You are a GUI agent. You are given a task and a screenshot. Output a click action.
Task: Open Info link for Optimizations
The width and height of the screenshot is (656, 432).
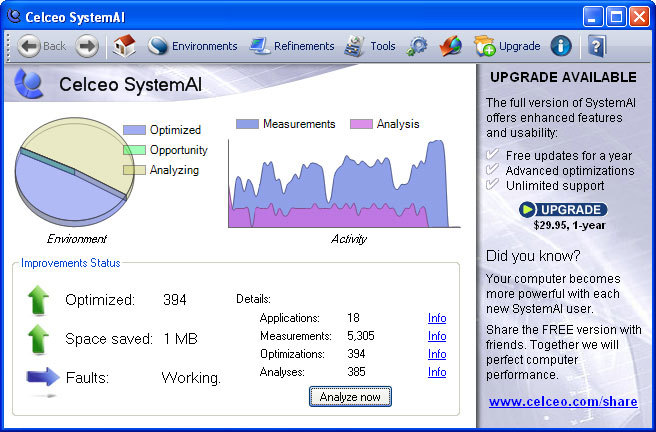pyautogui.click(x=437, y=354)
